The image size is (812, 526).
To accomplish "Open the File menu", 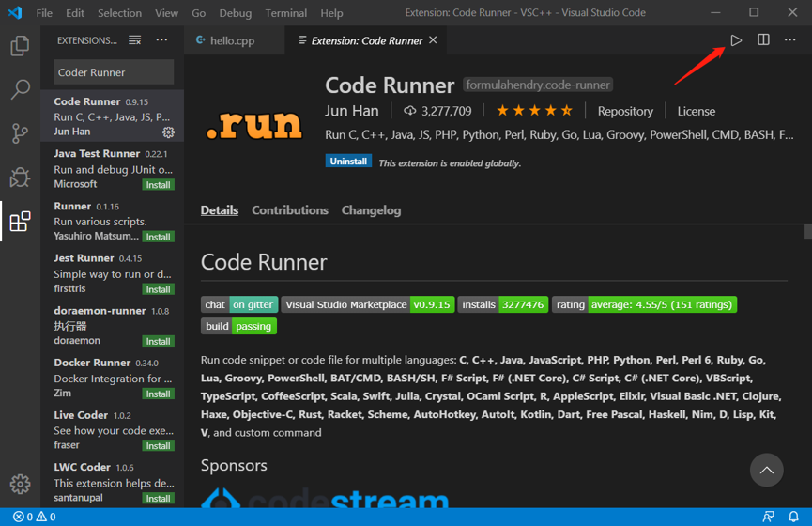I will [x=44, y=13].
